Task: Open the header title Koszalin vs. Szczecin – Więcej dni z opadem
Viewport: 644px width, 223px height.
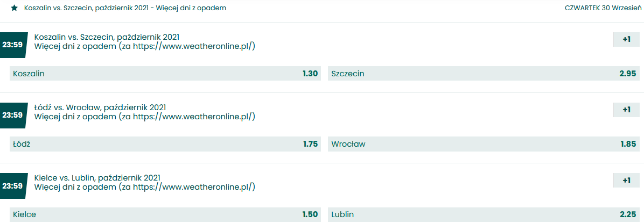Action: pos(125,8)
